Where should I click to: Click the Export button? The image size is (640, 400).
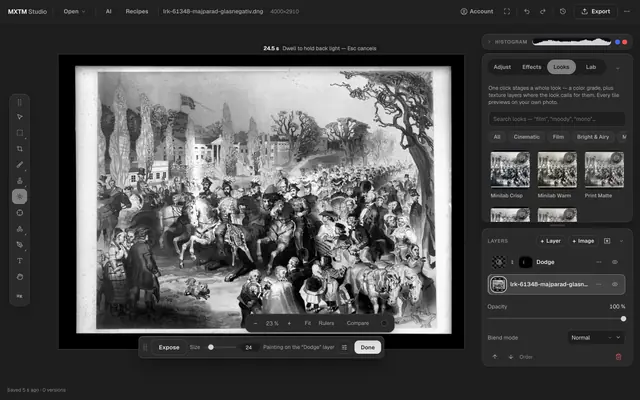tap(596, 11)
